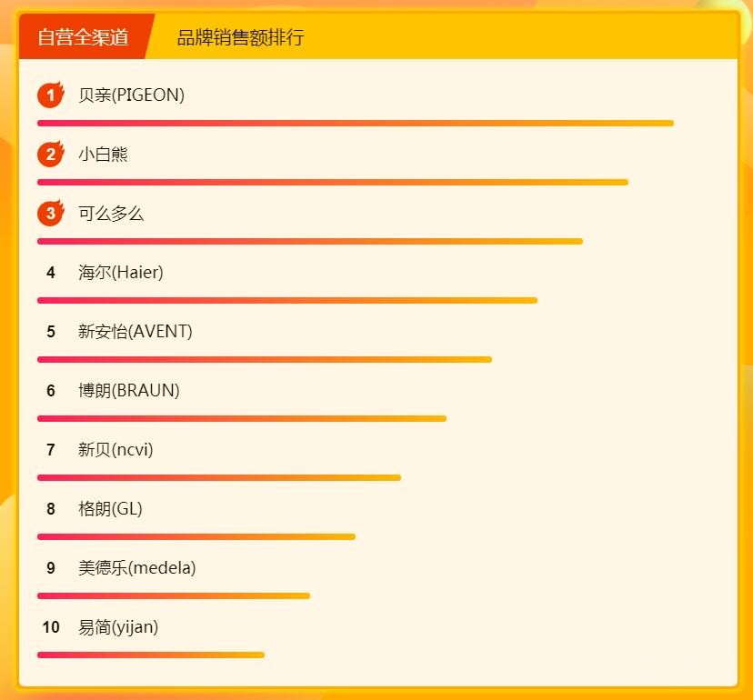This screenshot has width=753, height=700.
Task: Click the sales bar under 易简(yijan)
Action: 150,655
